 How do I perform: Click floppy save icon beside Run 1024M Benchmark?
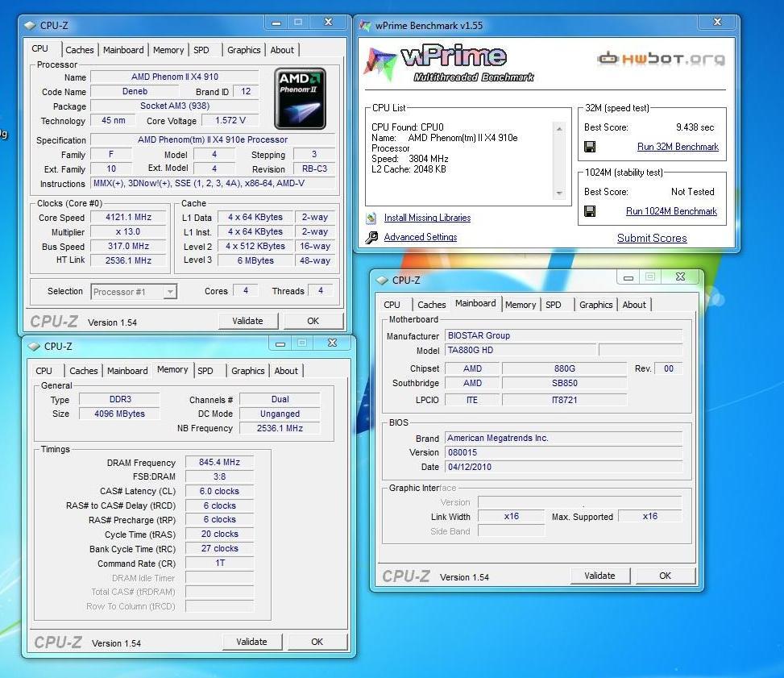tap(590, 211)
